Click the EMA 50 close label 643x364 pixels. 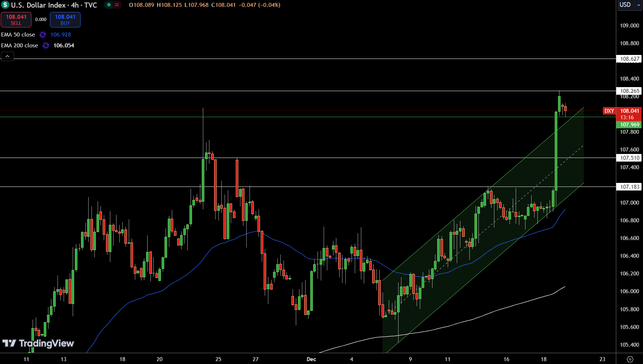[18, 35]
